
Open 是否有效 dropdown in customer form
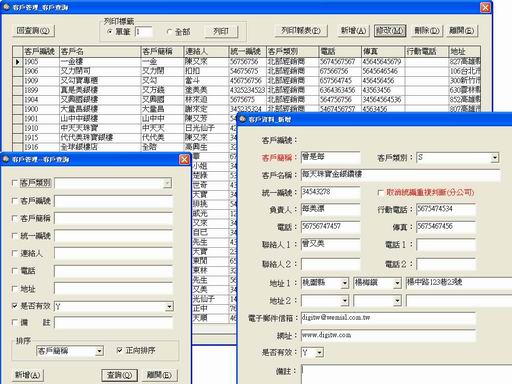click(x=319, y=353)
